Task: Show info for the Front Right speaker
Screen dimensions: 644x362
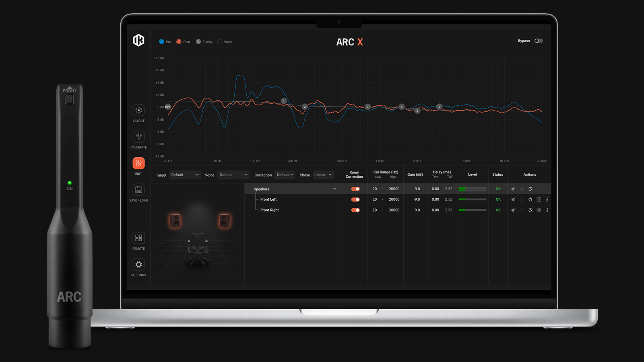Action: click(x=547, y=210)
